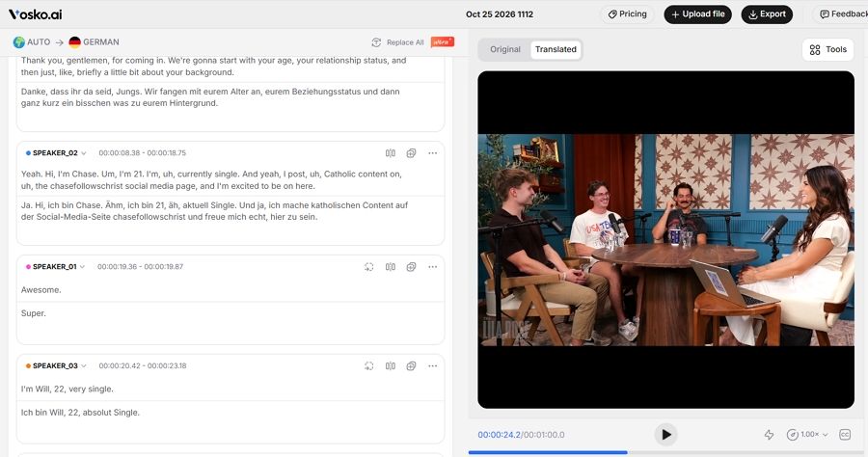868x457 pixels.
Task: Open more options for SPEAKER_02 segment
Action: click(x=432, y=153)
